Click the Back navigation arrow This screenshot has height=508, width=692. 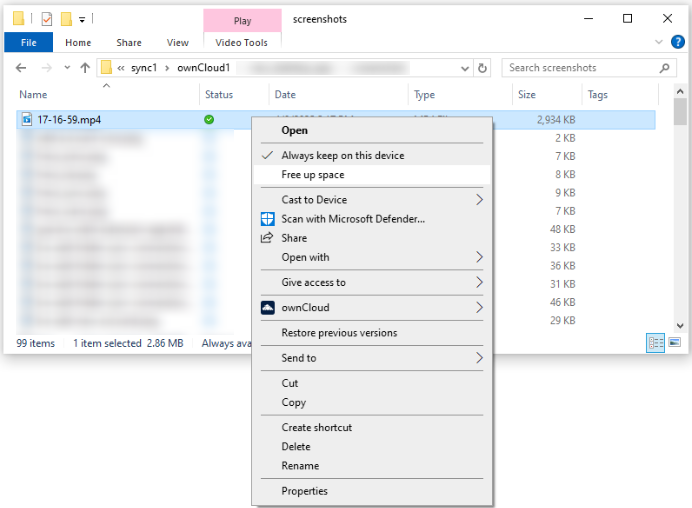[x=21, y=68]
